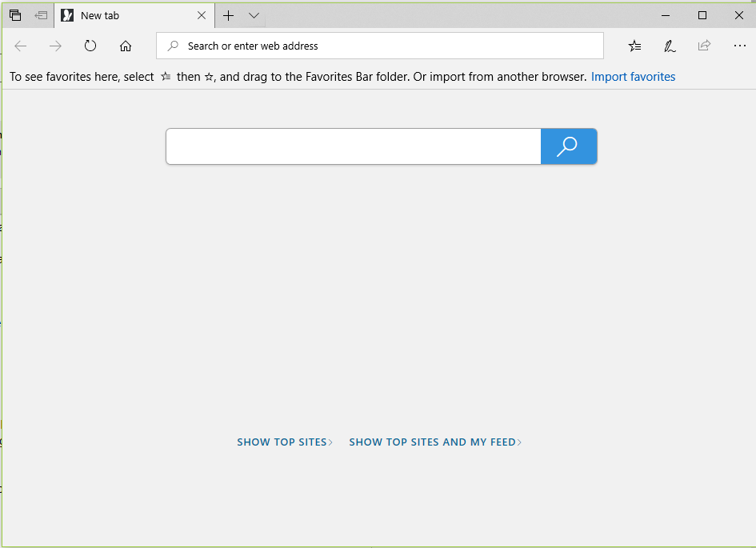Open the Settings and more menu
The width and height of the screenshot is (756, 548).
tap(739, 46)
